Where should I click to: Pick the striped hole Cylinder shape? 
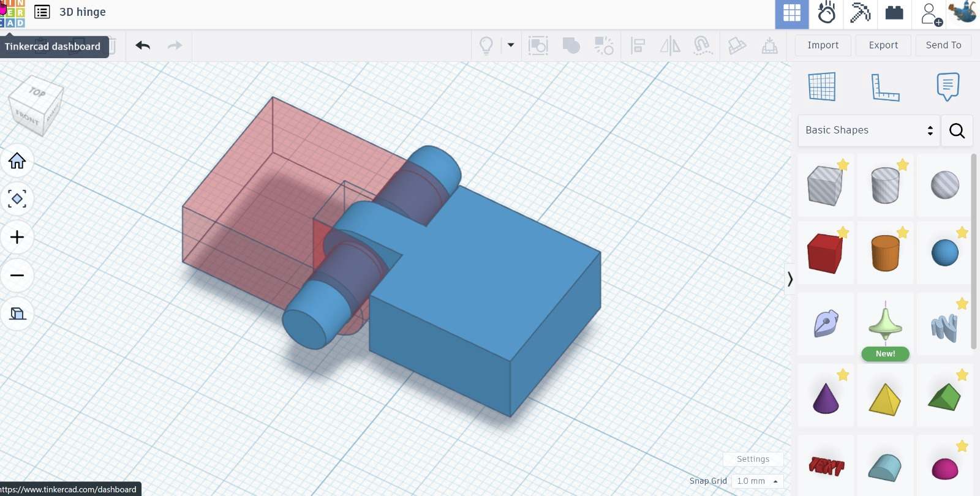(885, 186)
